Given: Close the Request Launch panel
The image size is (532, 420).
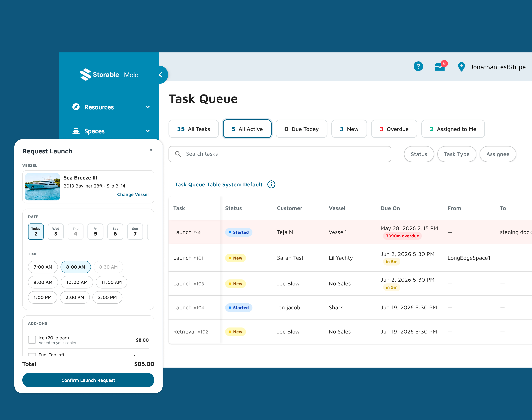Looking at the screenshot, I should [x=151, y=150].
